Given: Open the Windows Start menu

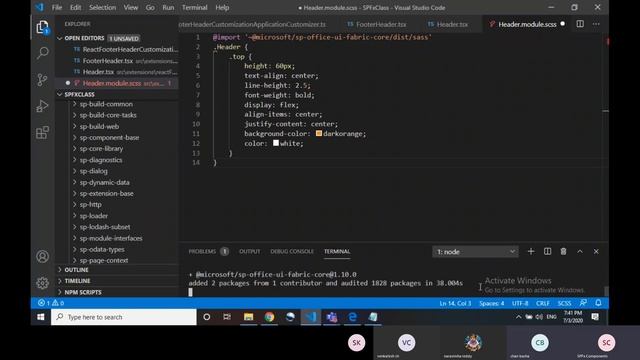Looking at the screenshot, I should coord(40,317).
